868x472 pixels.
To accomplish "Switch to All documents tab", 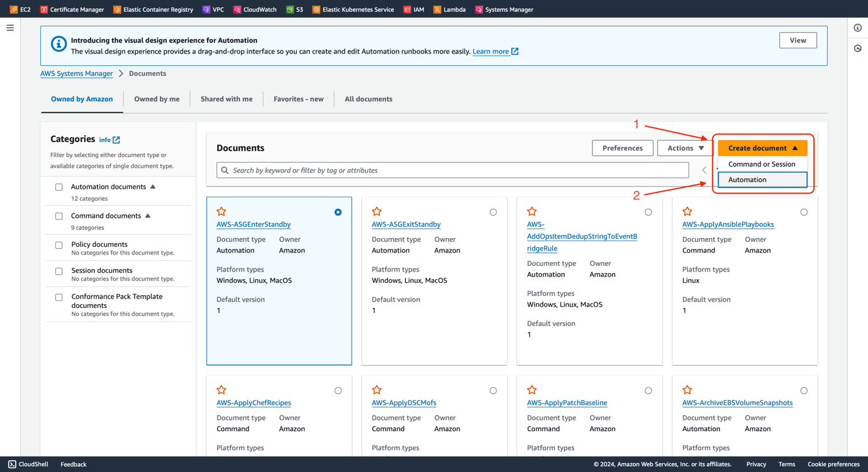I will coord(369,99).
